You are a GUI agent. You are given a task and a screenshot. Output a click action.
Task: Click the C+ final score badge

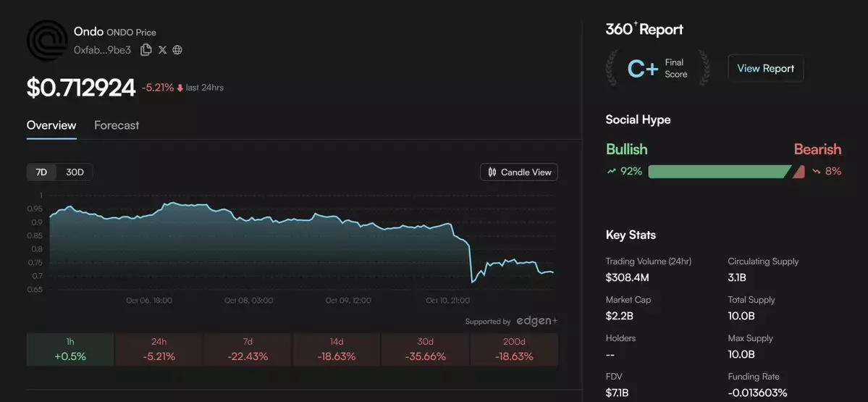(x=643, y=69)
